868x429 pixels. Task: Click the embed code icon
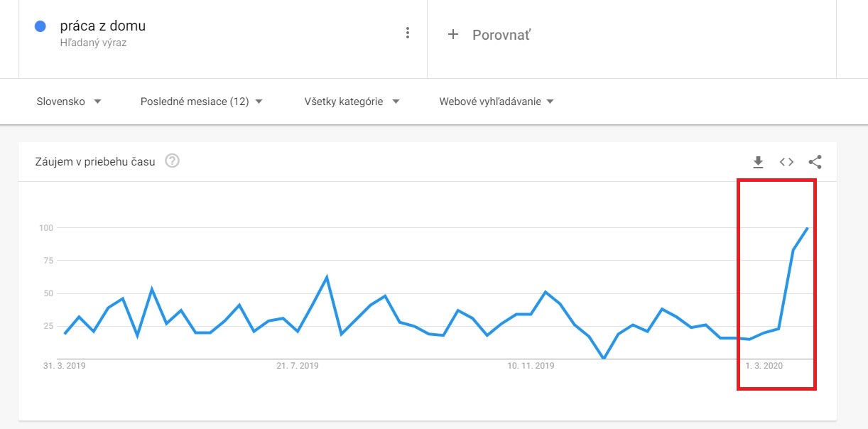click(x=786, y=162)
